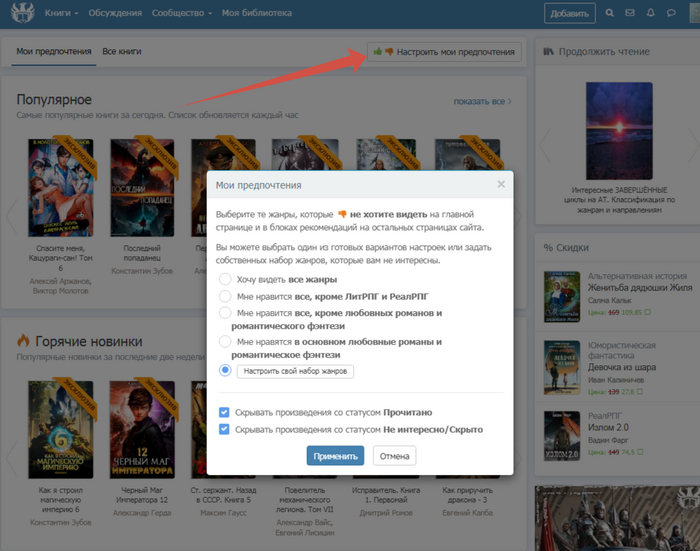Click Настроить мои предпочтения button

pos(444,52)
